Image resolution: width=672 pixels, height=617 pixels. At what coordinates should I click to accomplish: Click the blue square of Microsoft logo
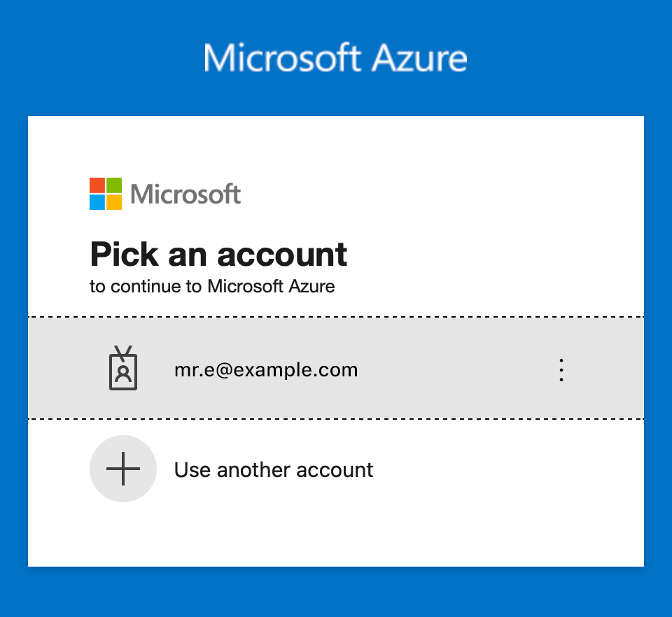coord(97,202)
